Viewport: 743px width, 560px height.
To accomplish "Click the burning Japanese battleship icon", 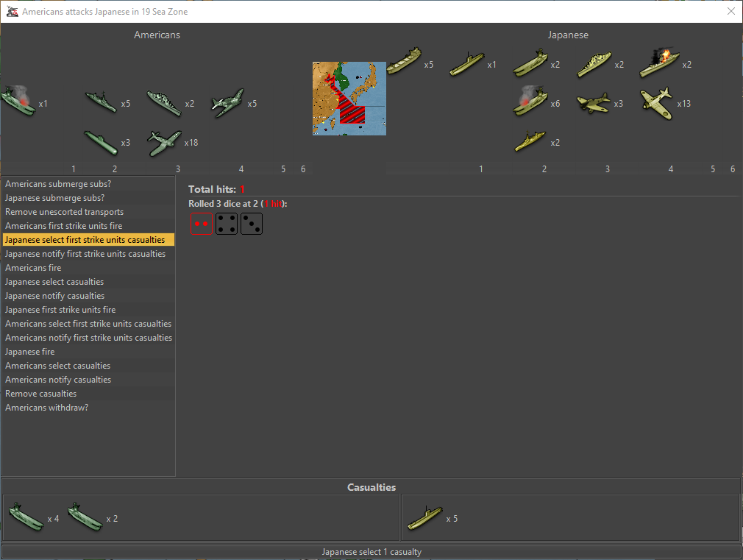I will coord(659,63).
